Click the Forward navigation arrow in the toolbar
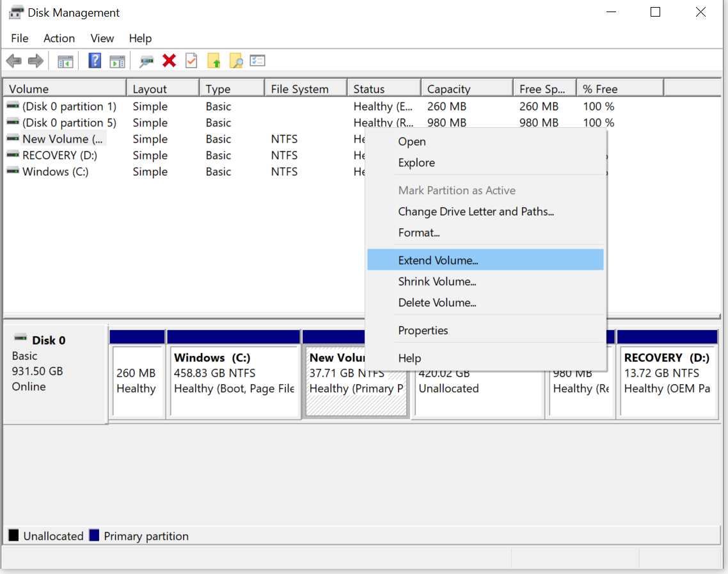Viewport: 728px width, 574px height. [x=36, y=60]
